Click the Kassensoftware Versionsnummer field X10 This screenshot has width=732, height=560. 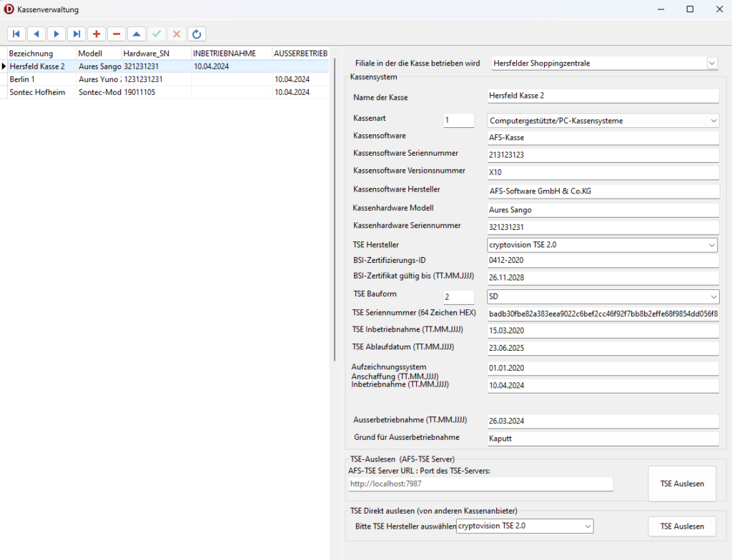603,172
